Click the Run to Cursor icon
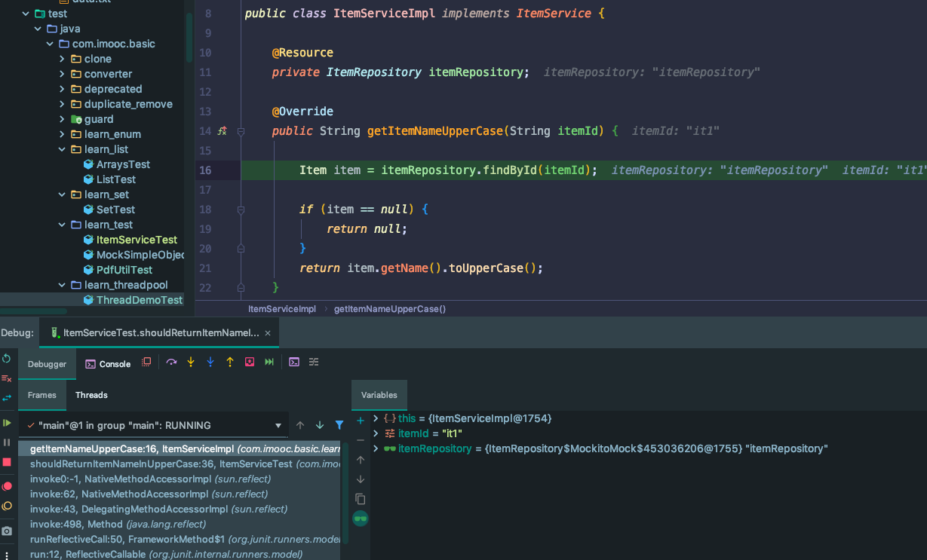Screen dimensions: 927x560 [x=269, y=363]
